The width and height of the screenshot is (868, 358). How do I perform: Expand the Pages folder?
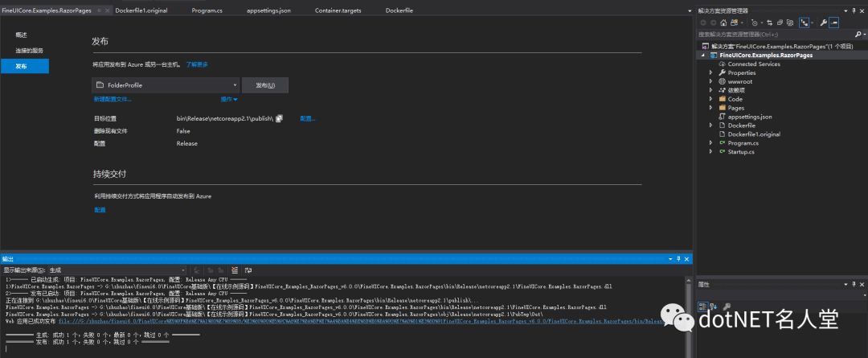point(711,108)
